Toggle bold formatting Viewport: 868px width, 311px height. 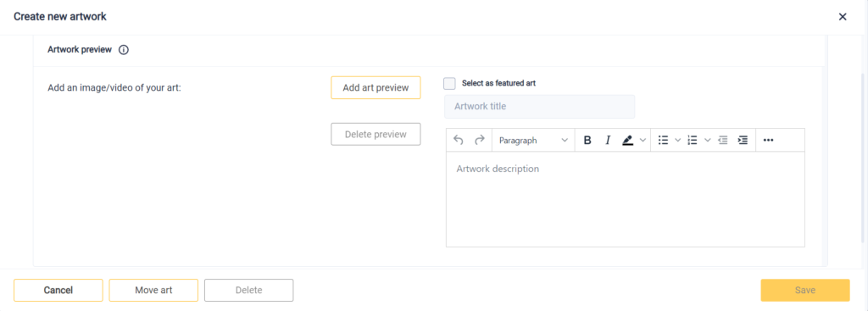pyautogui.click(x=587, y=141)
